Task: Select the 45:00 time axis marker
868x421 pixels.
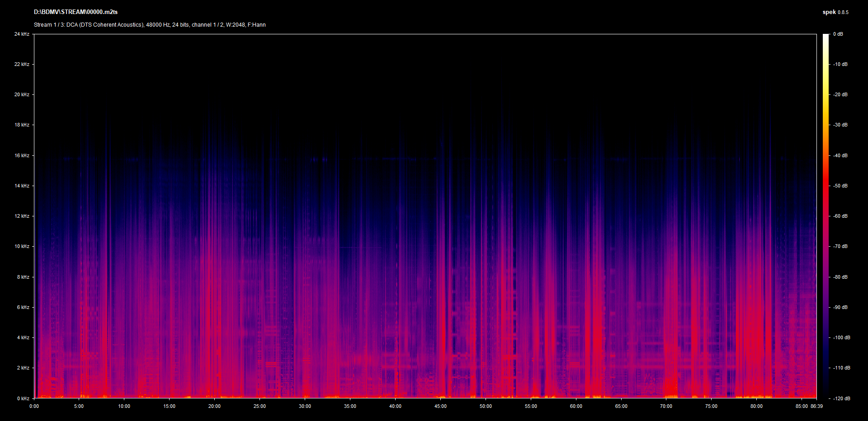Action: pos(440,407)
